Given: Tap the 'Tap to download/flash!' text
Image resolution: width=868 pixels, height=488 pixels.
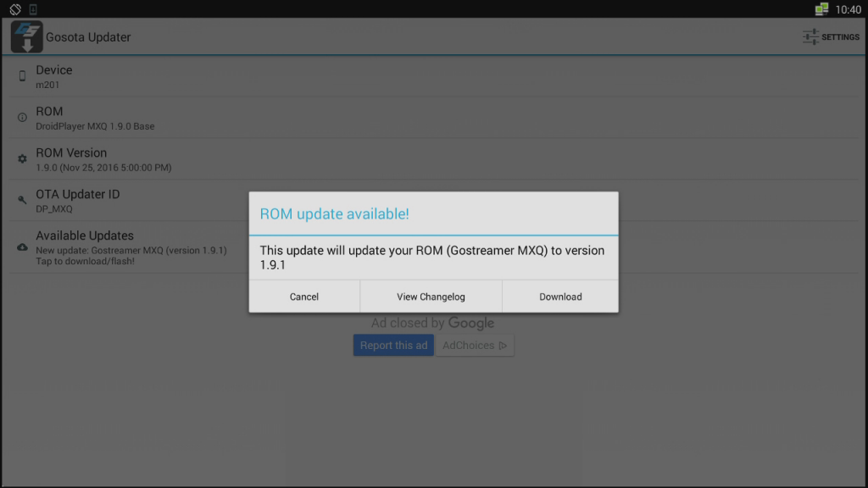Looking at the screenshot, I should [86, 261].
